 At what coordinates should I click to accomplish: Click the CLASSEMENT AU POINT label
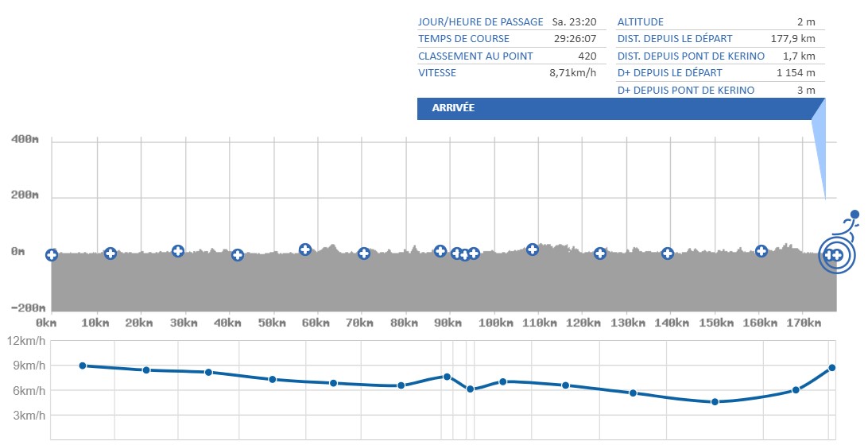tap(475, 56)
